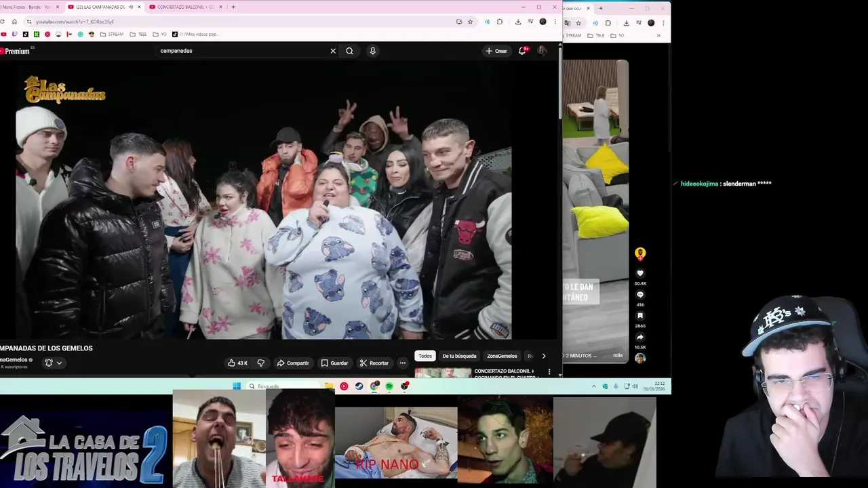This screenshot has height=488, width=868.
Task: Expand the subscription notification bell dropdown
Action: coord(53,363)
